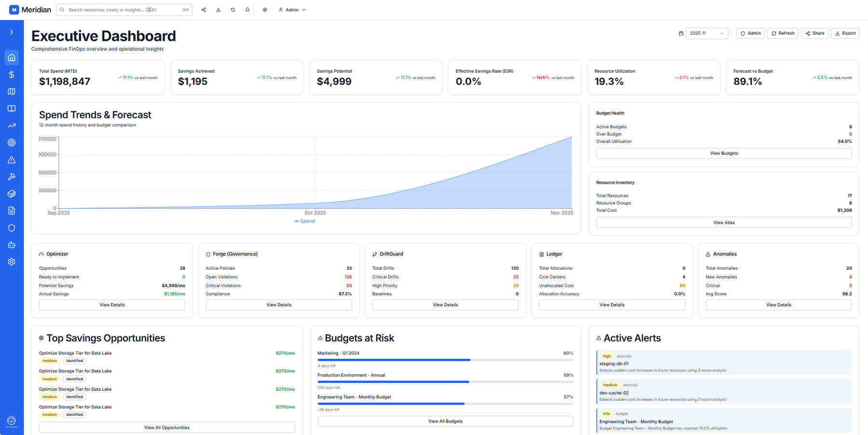Click the hammer icon in the sidebar
The height and width of the screenshot is (435, 868).
[x=12, y=177]
